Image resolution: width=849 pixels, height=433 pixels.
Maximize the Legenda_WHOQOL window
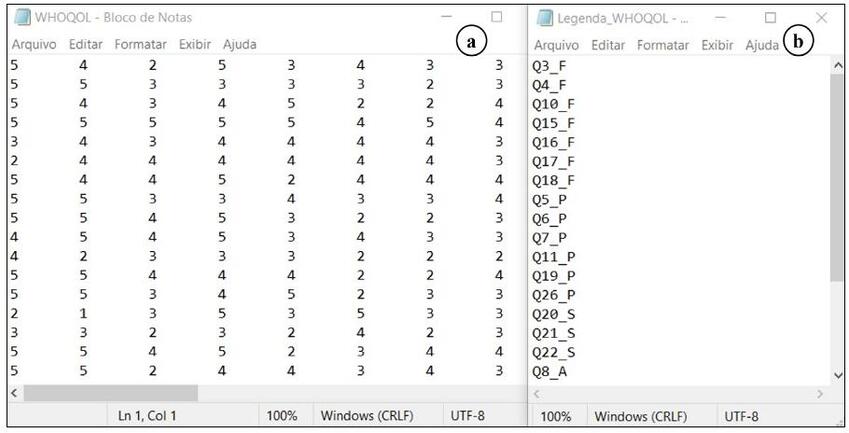770,17
